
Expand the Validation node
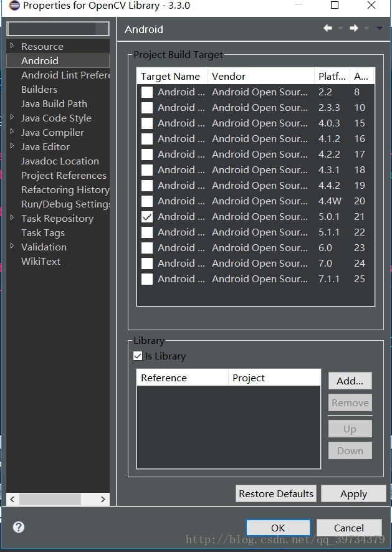[x=12, y=246]
